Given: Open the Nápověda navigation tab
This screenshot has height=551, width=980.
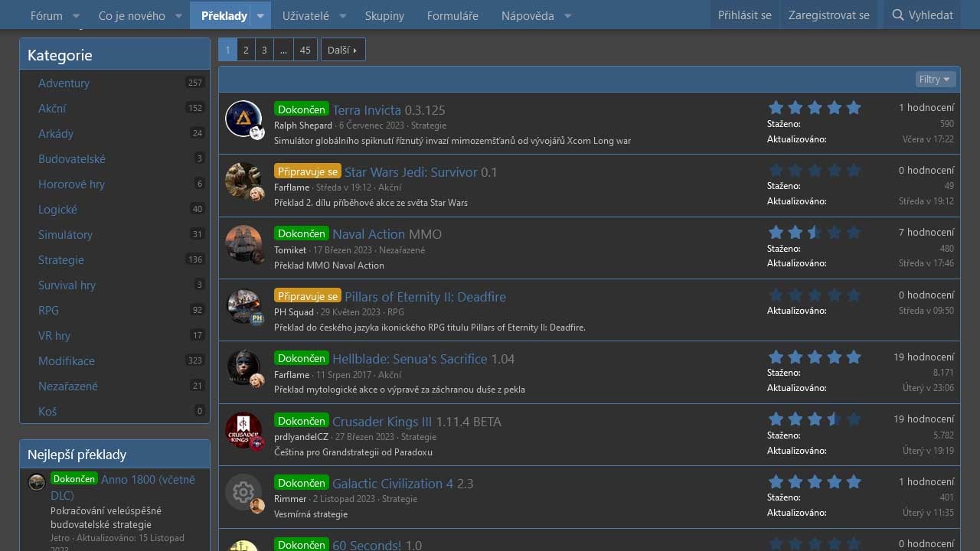Looking at the screenshot, I should [528, 15].
